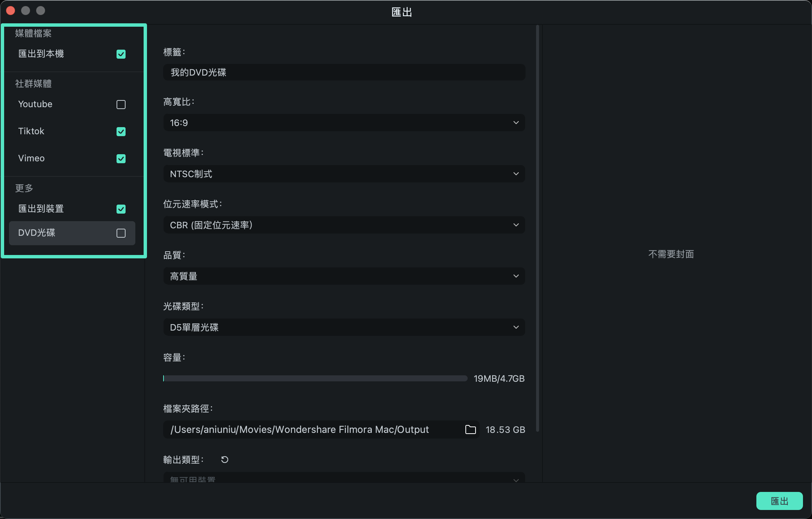Viewport: 812px width, 519px height.
Task: Toggle the Tiktok checkbox
Action: tap(121, 132)
